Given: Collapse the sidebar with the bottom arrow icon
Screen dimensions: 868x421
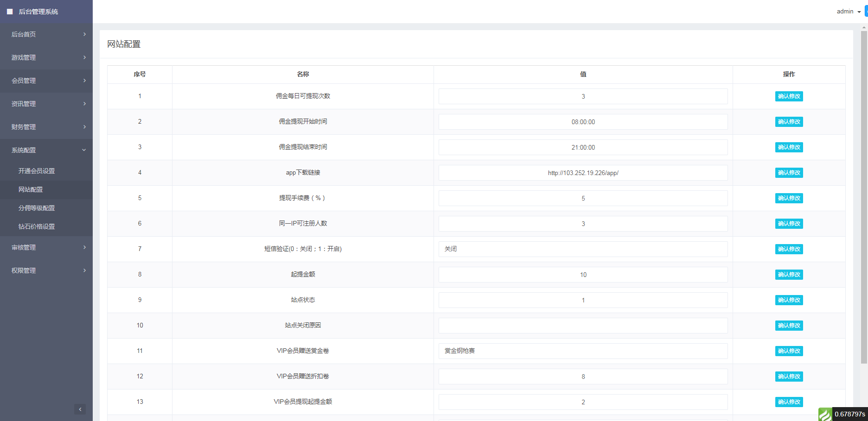Looking at the screenshot, I should (80, 409).
